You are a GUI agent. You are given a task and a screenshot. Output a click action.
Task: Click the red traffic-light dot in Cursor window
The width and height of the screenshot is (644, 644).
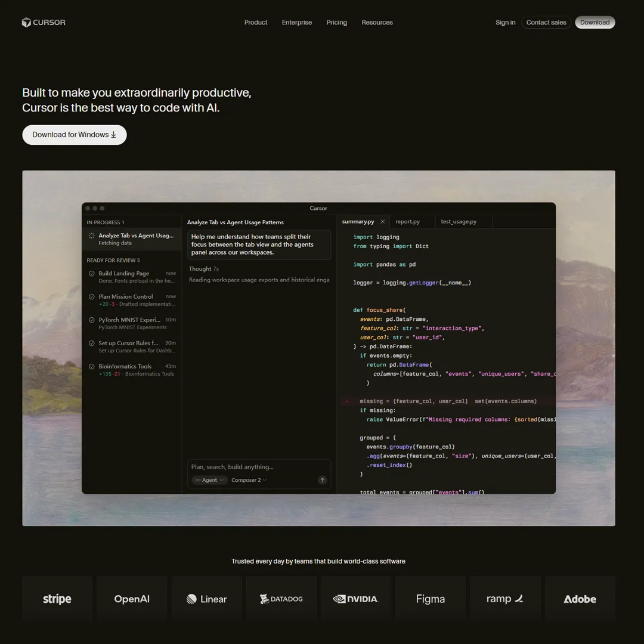pyautogui.click(x=88, y=208)
